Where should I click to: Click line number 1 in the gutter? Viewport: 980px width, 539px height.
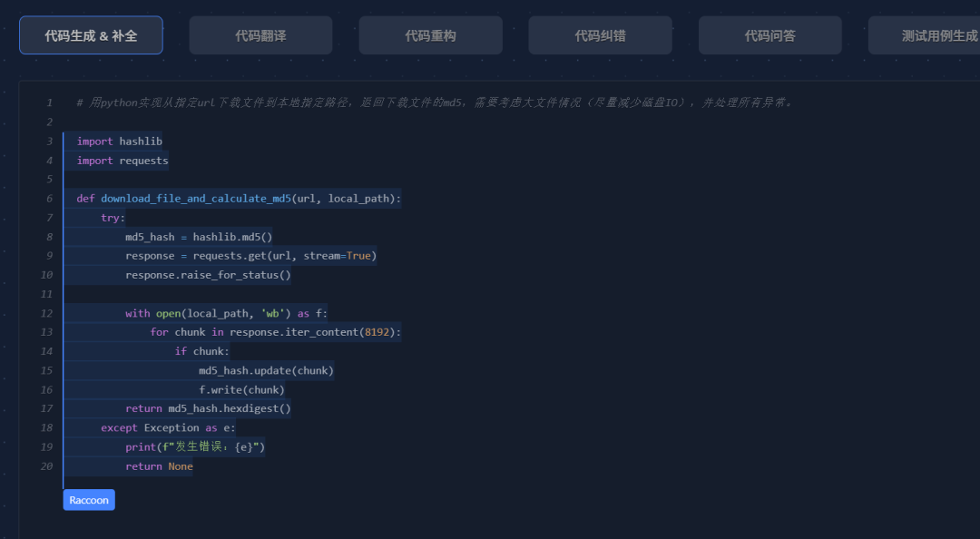49,103
